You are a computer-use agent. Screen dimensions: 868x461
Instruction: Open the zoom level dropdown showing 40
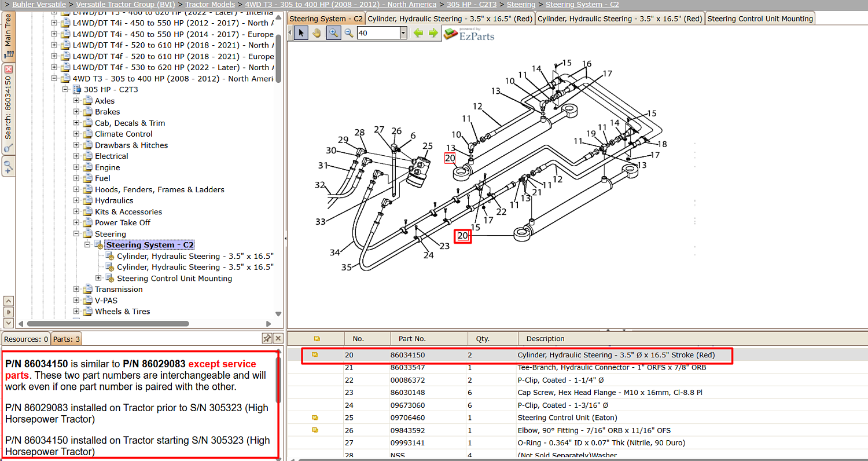click(403, 33)
